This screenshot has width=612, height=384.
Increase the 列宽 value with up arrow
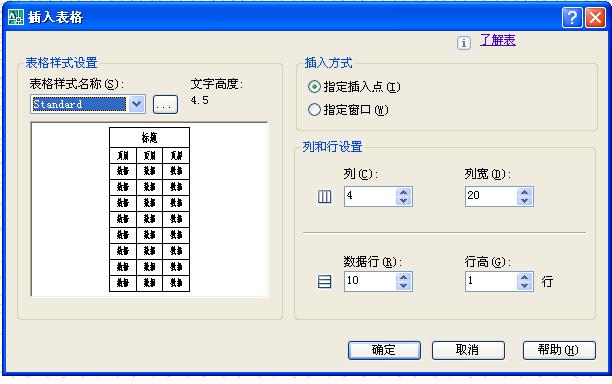click(525, 192)
